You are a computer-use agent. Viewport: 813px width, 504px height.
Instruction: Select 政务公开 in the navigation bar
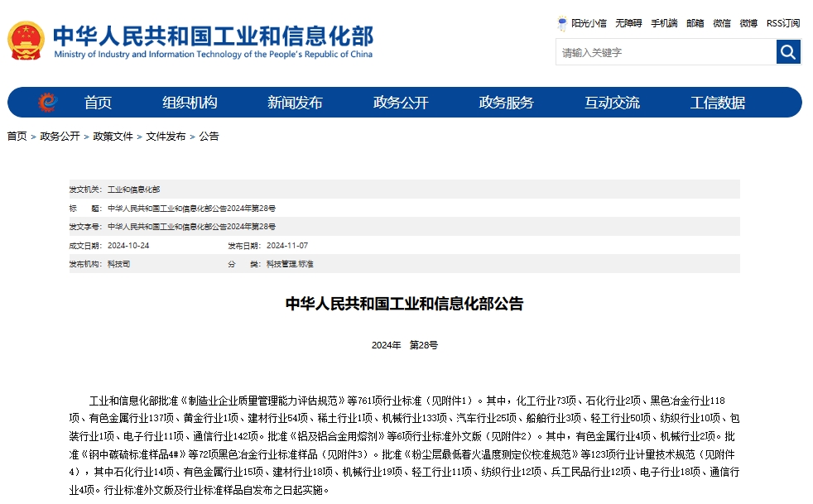click(401, 103)
